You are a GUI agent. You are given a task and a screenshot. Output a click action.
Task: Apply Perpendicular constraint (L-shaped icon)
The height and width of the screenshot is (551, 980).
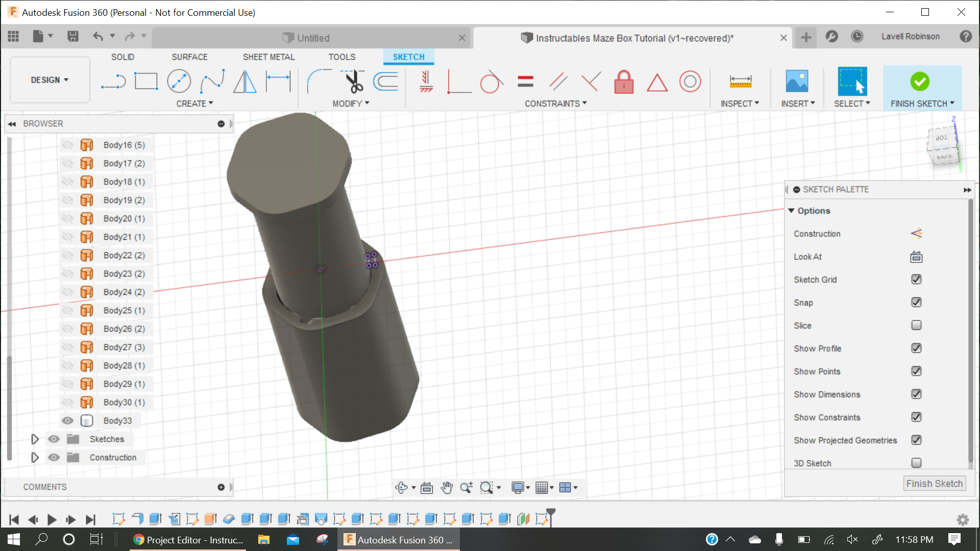click(459, 81)
